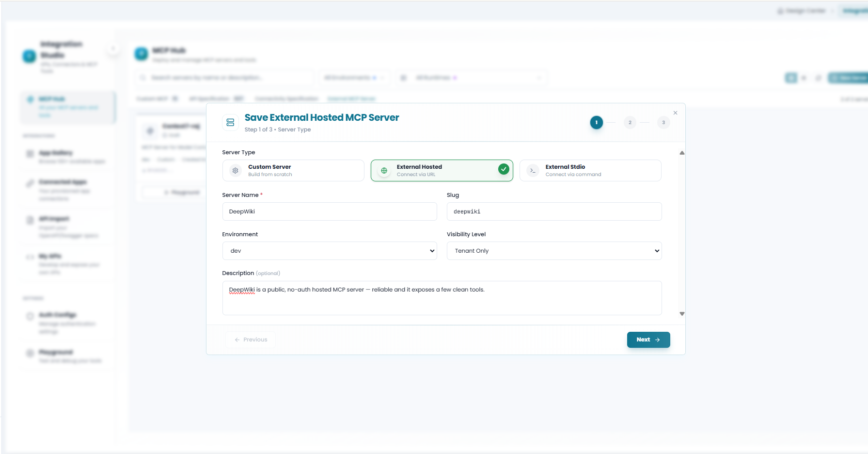Image resolution: width=868 pixels, height=454 pixels.
Task: Click the 'Description (optional)' label
Action: 251,273
